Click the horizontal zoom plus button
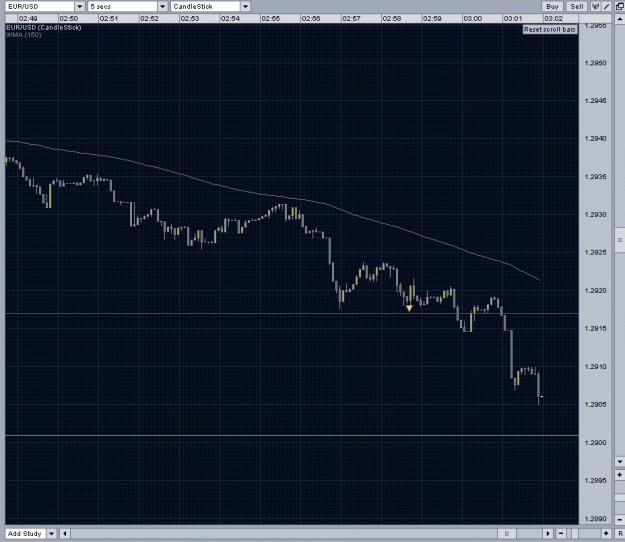The height and width of the screenshot is (542, 625). click(x=606, y=533)
